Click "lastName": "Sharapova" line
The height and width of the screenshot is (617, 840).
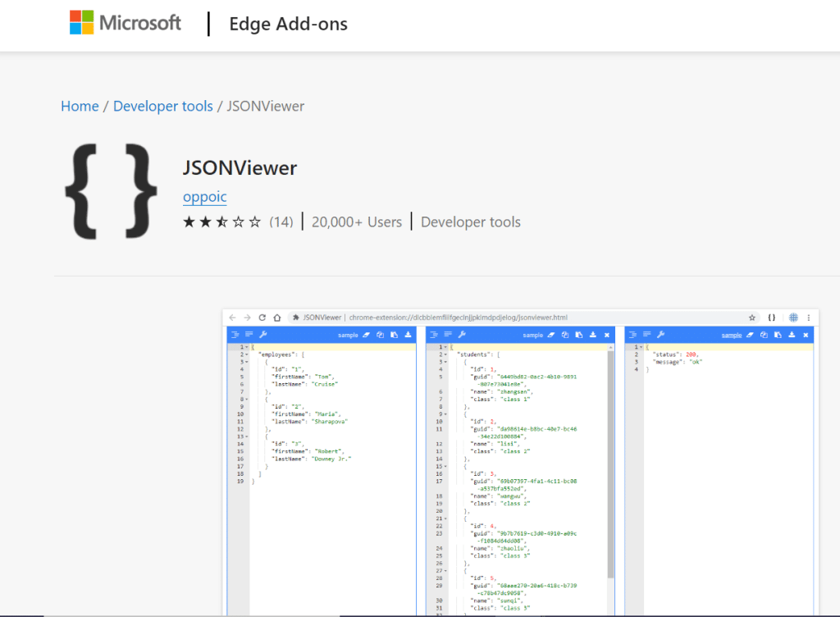pos(309,422)
